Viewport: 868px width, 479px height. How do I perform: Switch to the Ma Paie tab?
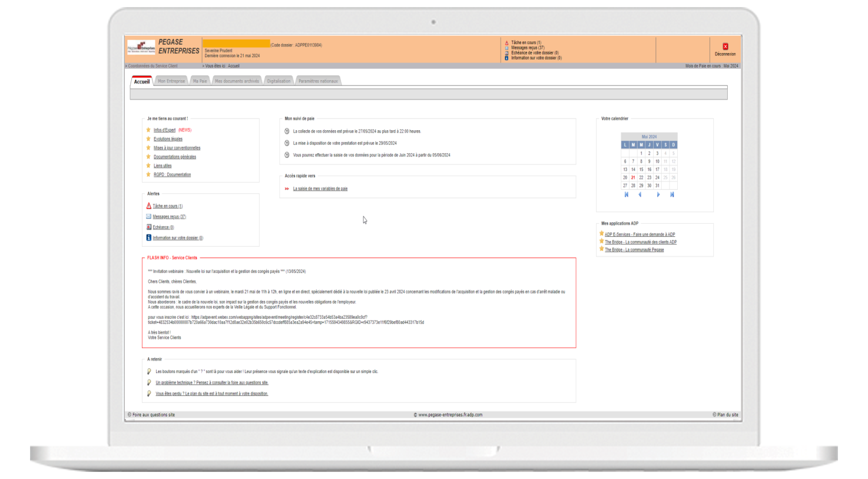tap(200, 81)
